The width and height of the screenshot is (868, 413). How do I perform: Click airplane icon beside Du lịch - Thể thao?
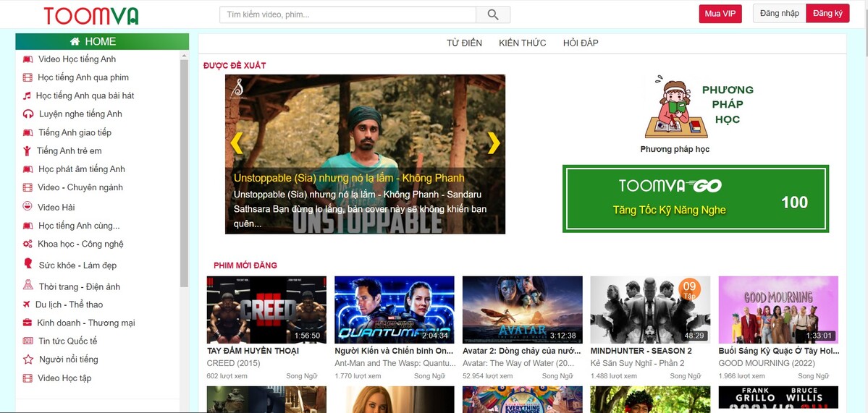[26, 305]
